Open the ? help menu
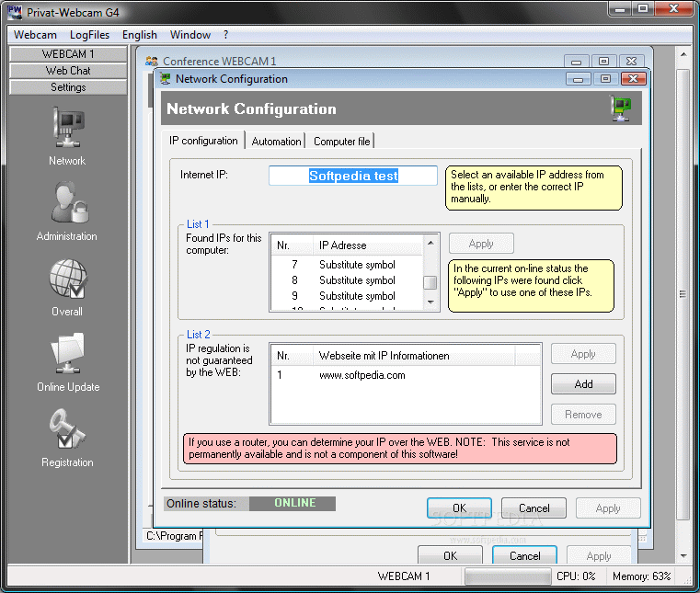700x593 pixels. pos(226,35)
